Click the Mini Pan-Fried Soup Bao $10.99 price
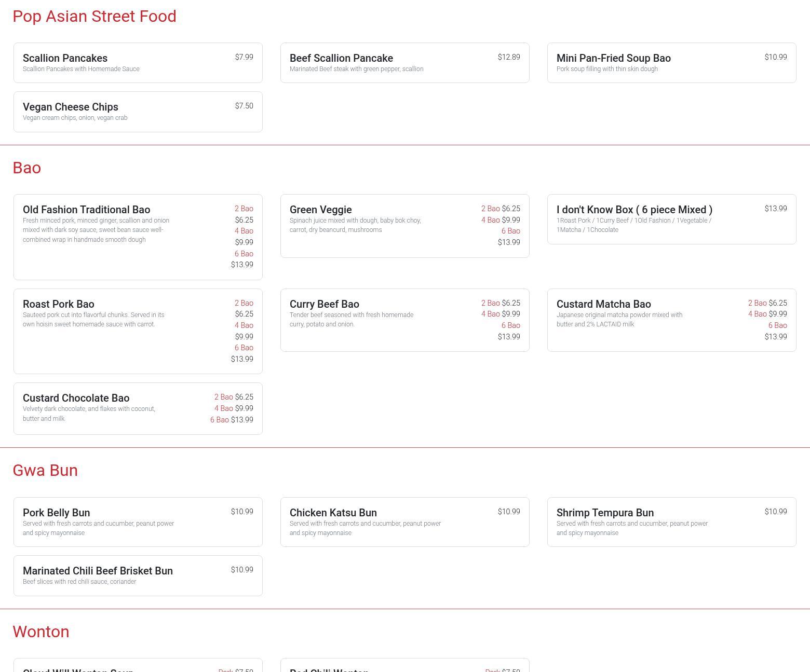The image size is (810, 672). [776, 57]
